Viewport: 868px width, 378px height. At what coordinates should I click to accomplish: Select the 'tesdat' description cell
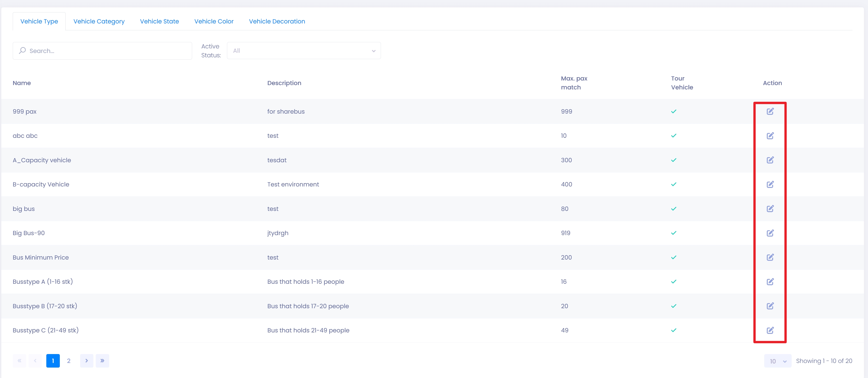(277, 160)
